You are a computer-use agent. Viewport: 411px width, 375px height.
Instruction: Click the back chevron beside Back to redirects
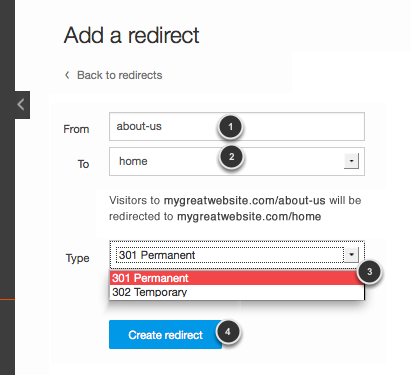point(67,75)
